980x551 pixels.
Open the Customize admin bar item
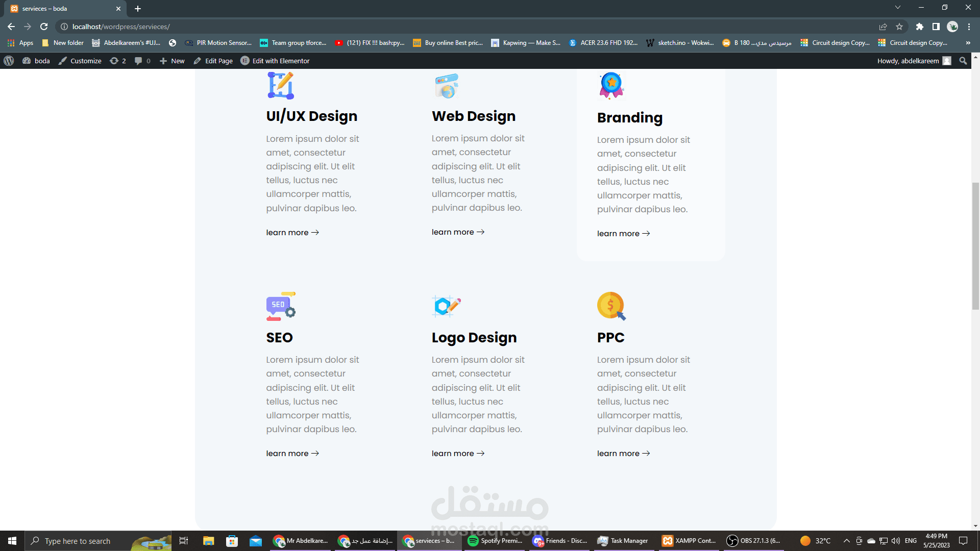coord(80,61)
